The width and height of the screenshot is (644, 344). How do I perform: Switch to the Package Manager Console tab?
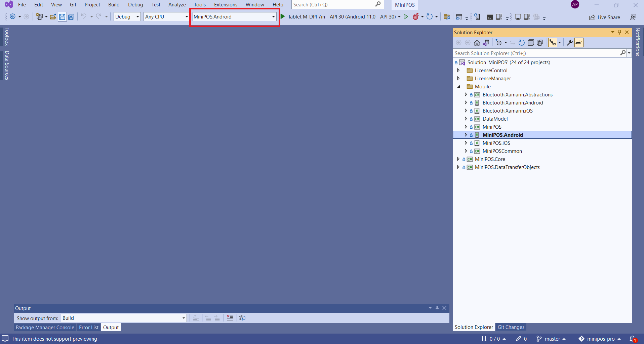coord(45,327)
